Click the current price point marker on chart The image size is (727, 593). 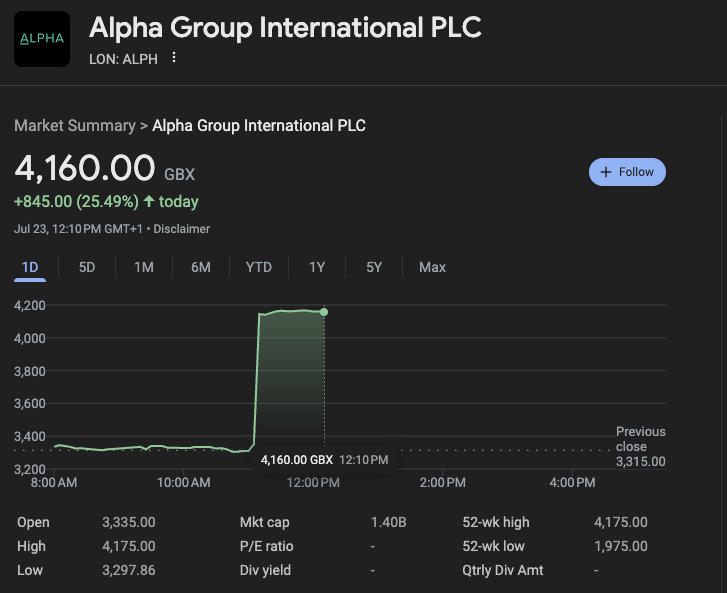click(x=324, y=312)
